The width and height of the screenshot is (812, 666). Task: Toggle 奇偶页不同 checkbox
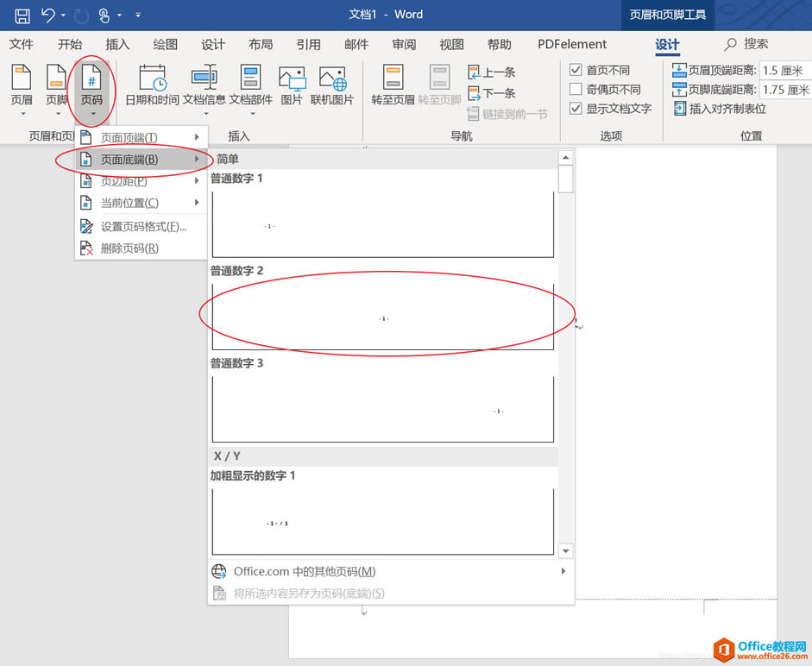[x=576, y=89]
